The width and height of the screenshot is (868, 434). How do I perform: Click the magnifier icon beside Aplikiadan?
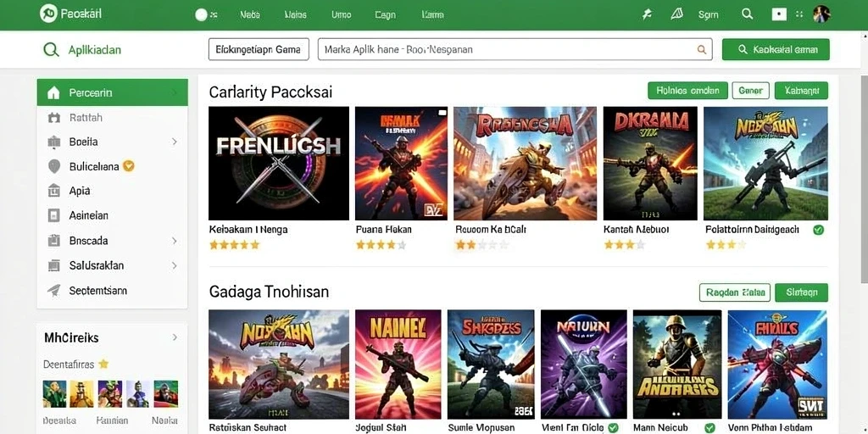[51, 50]
